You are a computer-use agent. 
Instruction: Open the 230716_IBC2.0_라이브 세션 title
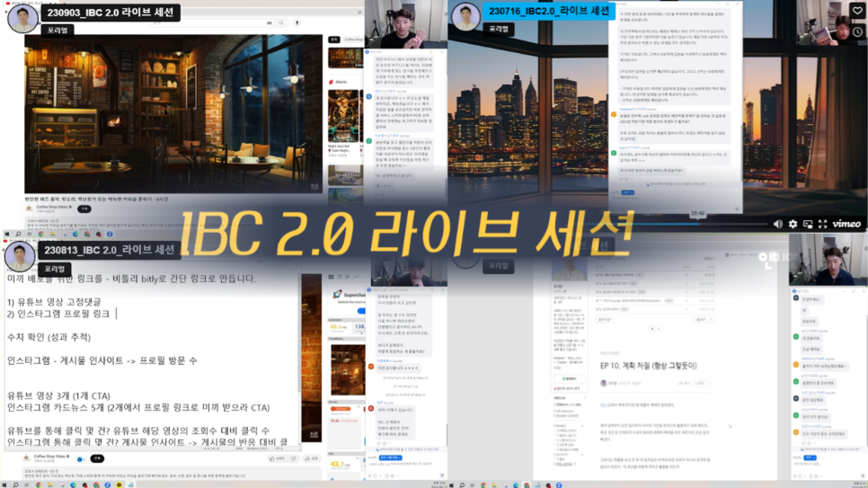(549, 11)
